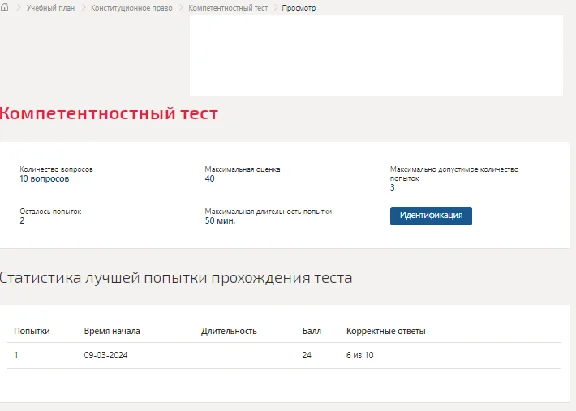Open the 6 из 10 correct answers cell

pos(360,355)
